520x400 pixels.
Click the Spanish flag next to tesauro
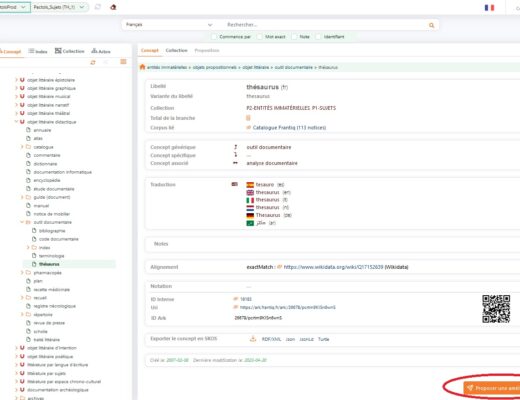pyautogui.click(x=250, y=185)
